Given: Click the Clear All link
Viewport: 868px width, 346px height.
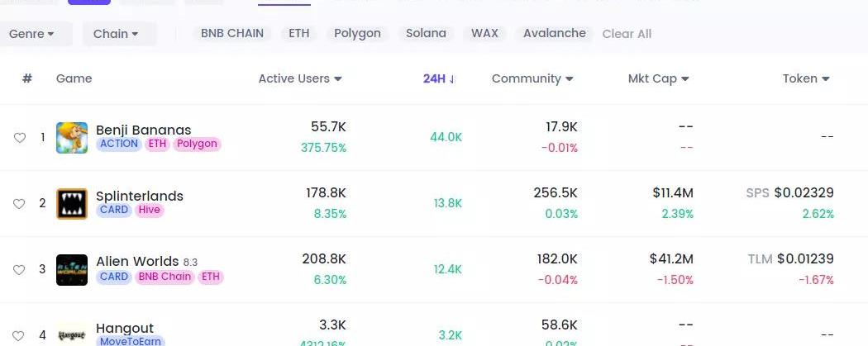Looking at the screenshot, I should click(627, 34).
